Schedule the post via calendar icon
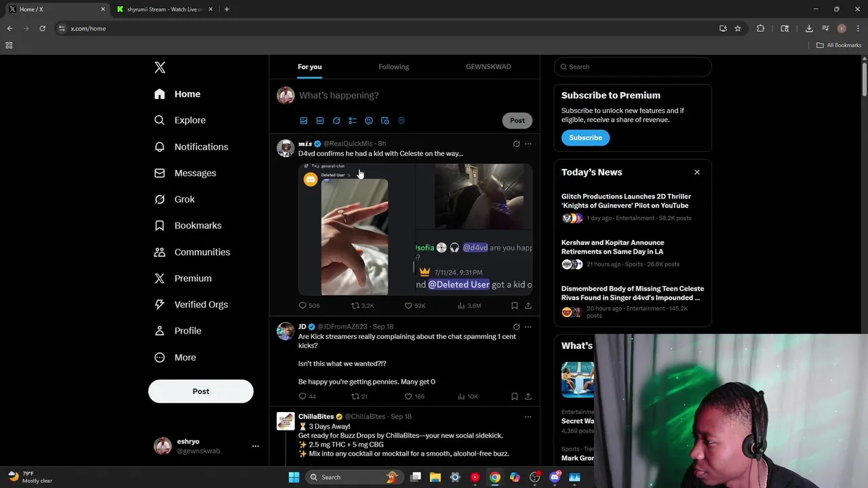Viewport: 868px width, 488px height. [385, 121]
